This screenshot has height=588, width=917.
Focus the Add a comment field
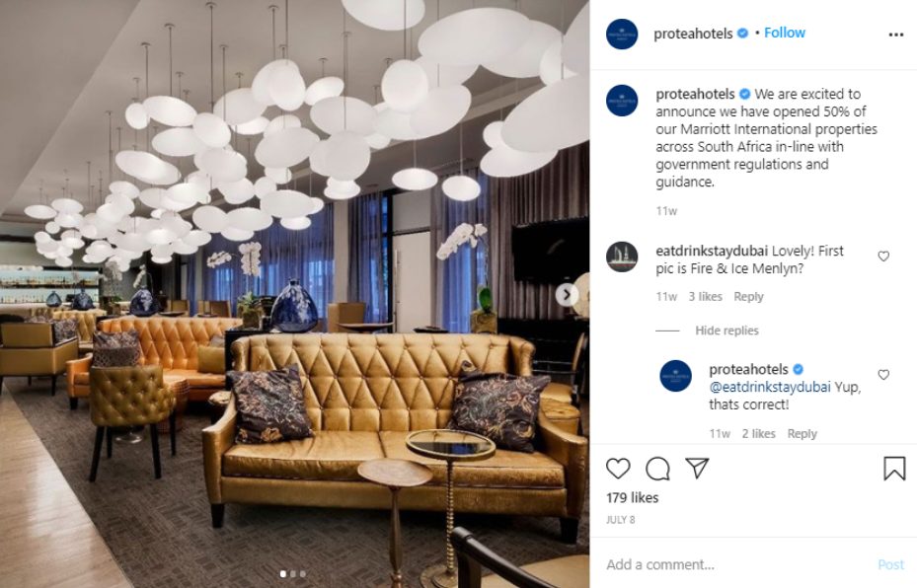pyautogui.click(x=739, y=564)
